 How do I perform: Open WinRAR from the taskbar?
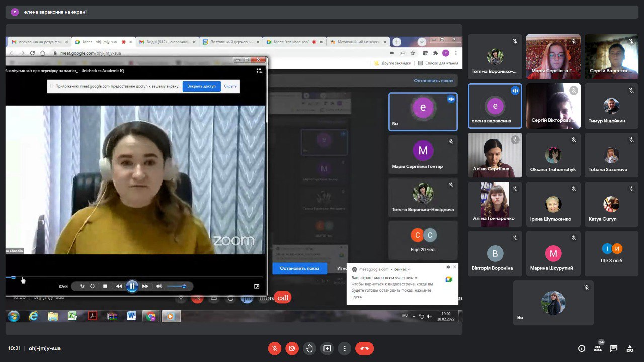point(112,316)
